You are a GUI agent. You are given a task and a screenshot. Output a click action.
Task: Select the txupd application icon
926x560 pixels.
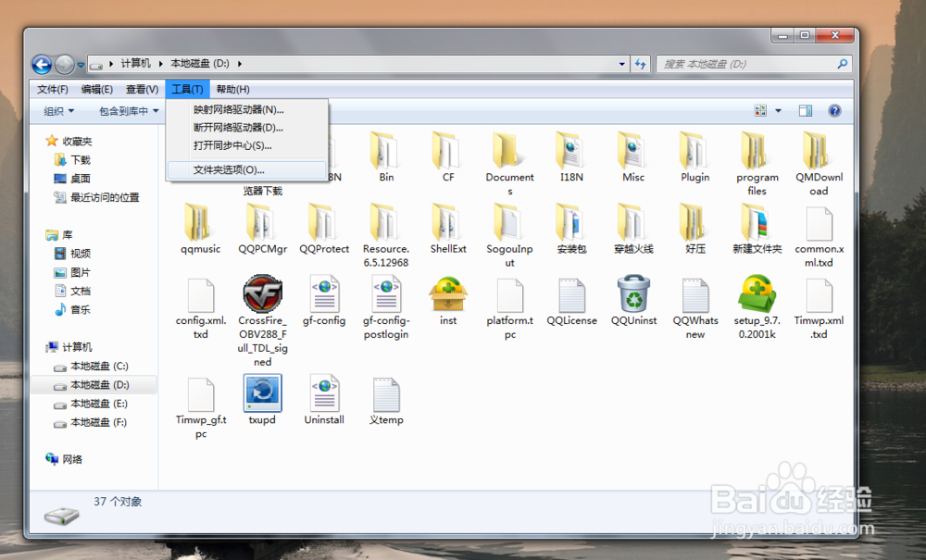pos(262,393)
